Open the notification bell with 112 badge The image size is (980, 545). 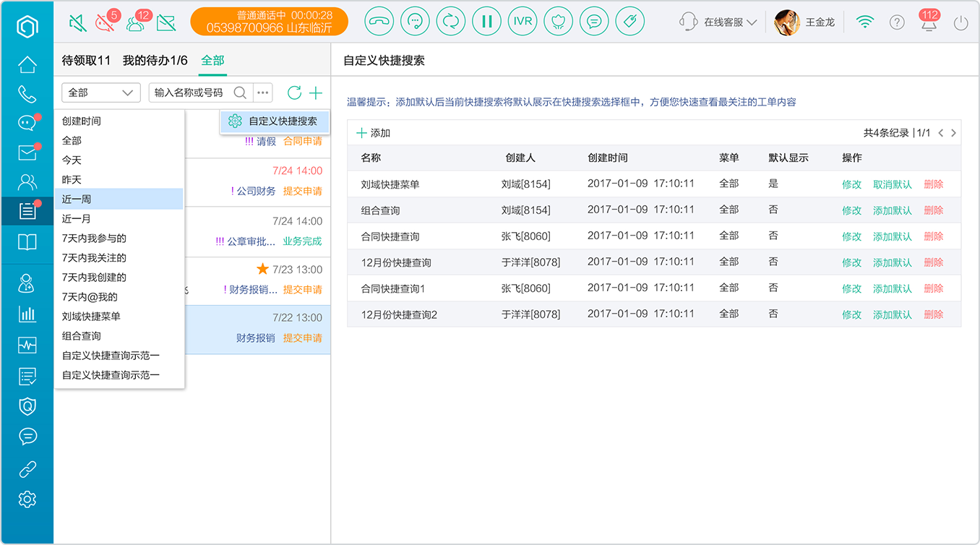pos(929,21)
